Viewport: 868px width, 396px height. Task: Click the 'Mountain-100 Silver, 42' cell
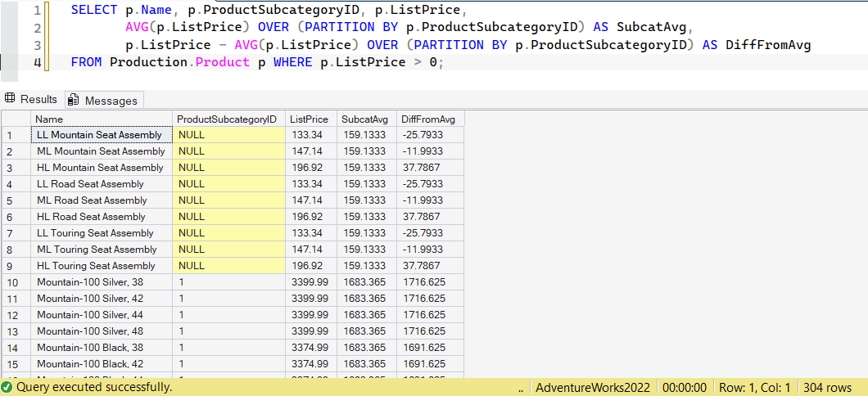point(102,299)
